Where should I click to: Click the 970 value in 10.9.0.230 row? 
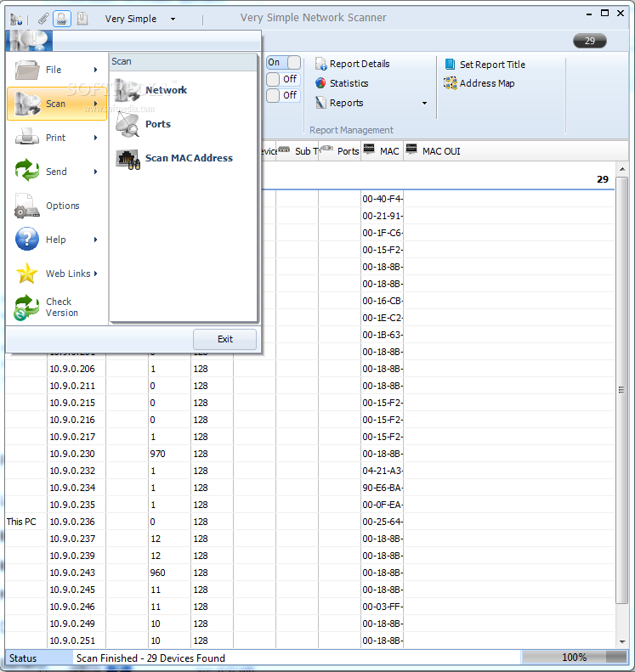click(169, 454)
